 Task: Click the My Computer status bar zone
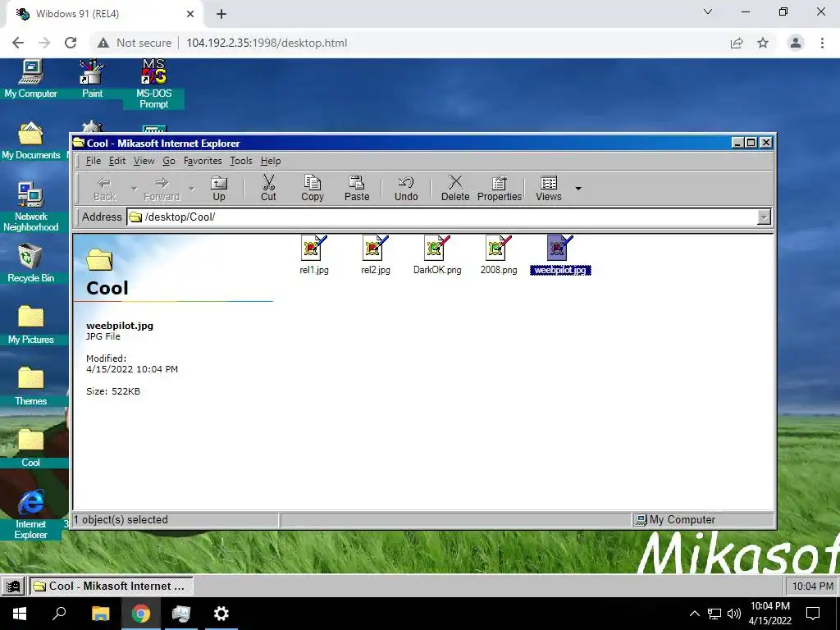point(703,519)
